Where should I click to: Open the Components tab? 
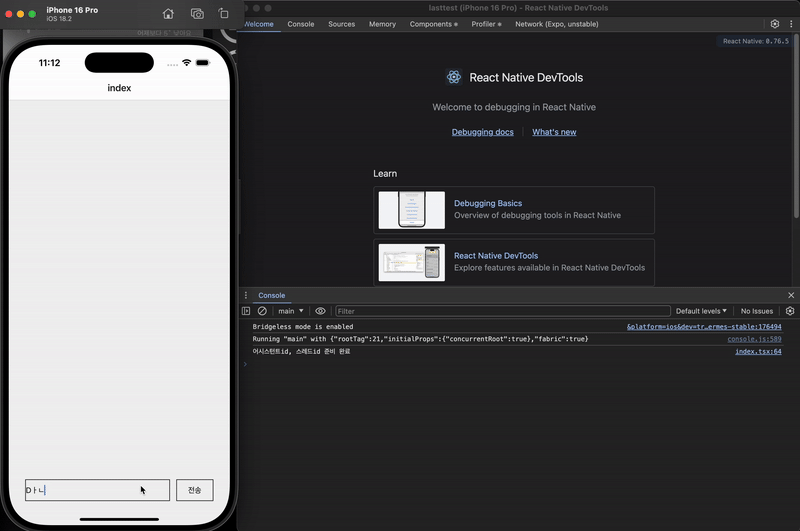click(x=433, y=24)
